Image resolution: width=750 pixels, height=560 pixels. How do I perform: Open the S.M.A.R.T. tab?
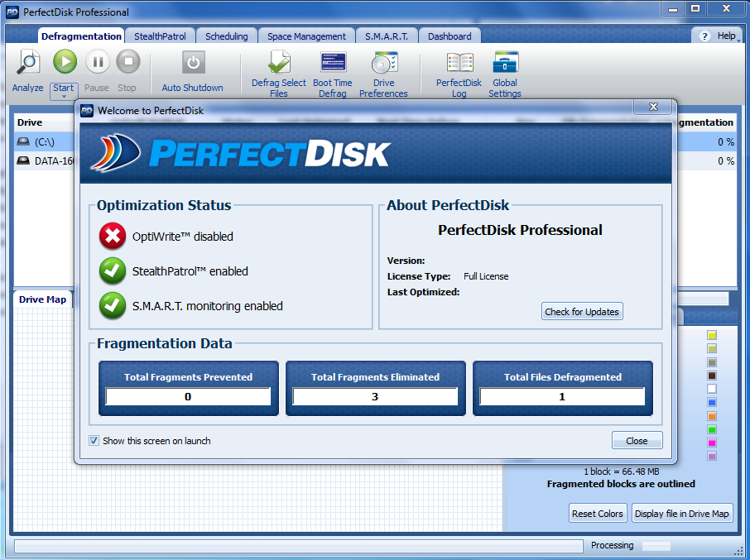click(387, 36)
